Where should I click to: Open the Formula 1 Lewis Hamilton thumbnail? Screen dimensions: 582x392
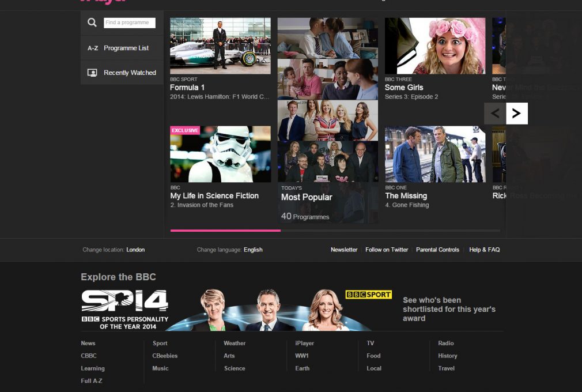click(220, 46)
